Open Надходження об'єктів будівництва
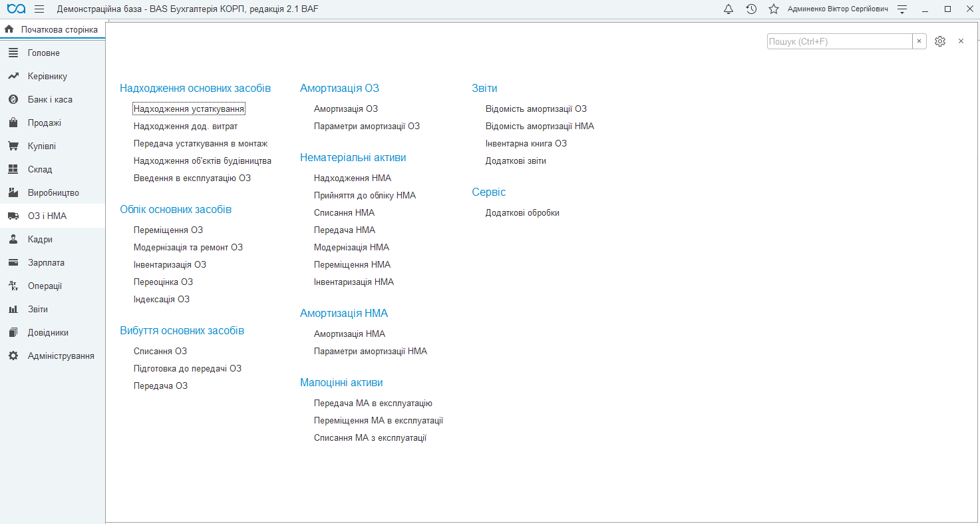This screenshot has width=980, height=524. pos(202,161)
